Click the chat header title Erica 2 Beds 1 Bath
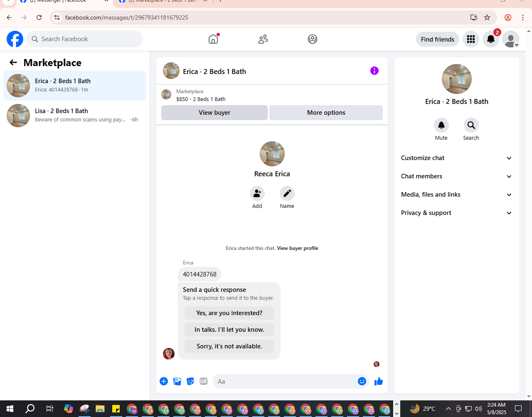The image size is (532, 417). (214, 72)
